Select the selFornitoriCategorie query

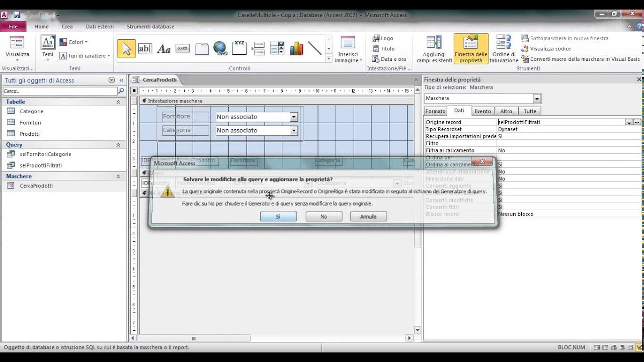coord(45,154)
